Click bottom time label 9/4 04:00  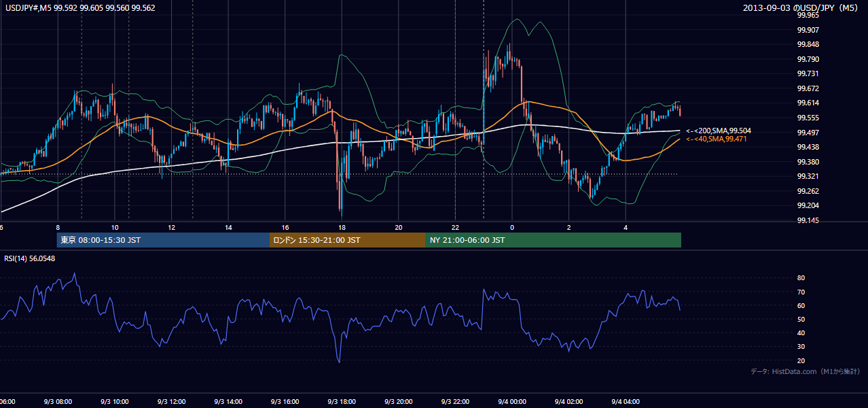pyautogui.click(x=626, y=402)
